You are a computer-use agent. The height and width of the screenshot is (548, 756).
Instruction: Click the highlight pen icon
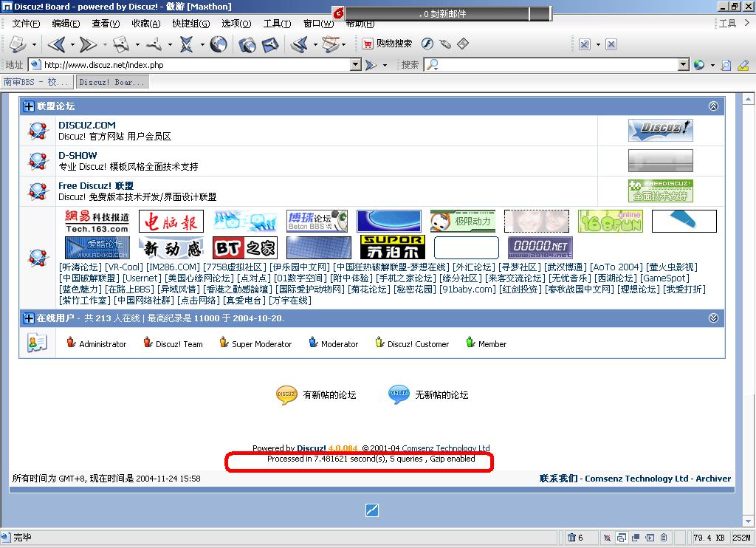click(x=743, y=65)
